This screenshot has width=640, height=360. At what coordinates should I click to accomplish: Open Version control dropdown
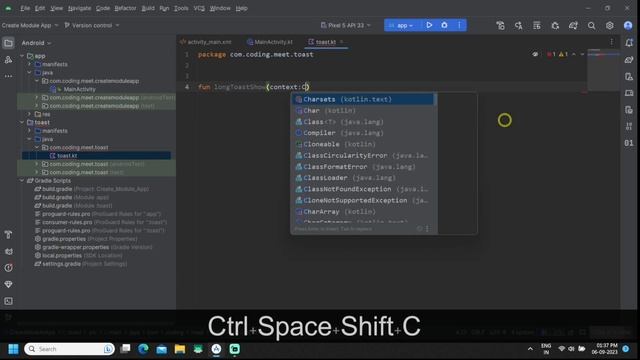(92, 25)
